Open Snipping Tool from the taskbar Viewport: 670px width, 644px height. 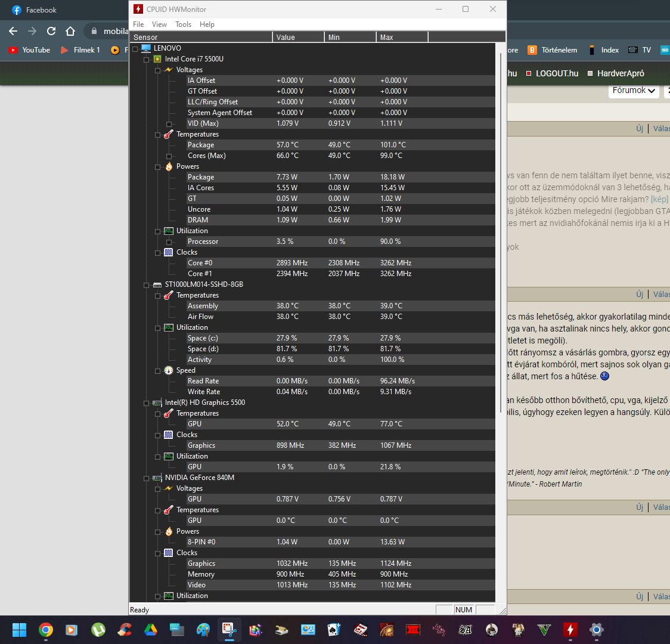229,630
